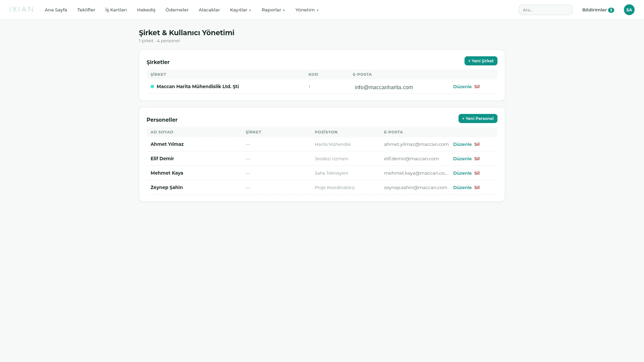Image resolution: width=644 pixels, height=362 pixels.
Task: Click the teal status dot beside Maccan Harita
Action: click(x=152, y=86)
